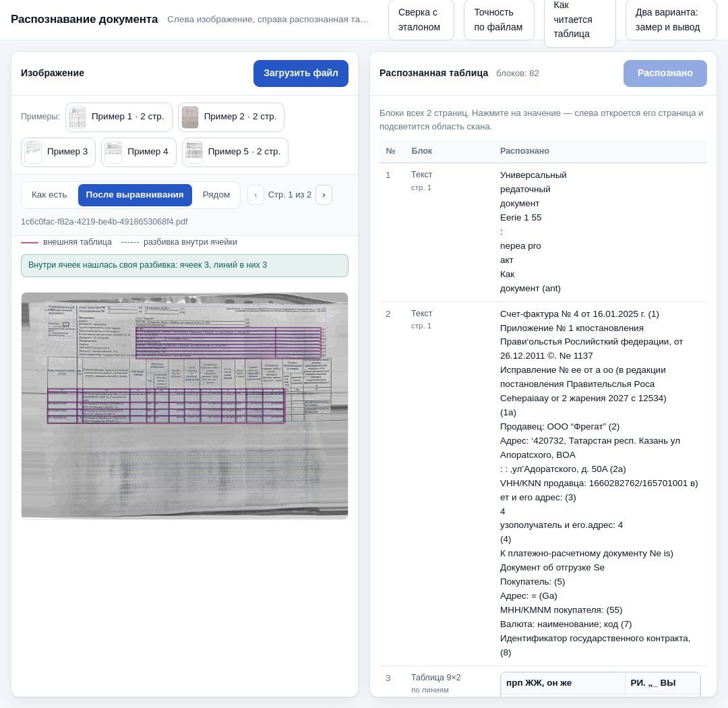
Task: Go to next page with right chevron
Action: [324, 195]
